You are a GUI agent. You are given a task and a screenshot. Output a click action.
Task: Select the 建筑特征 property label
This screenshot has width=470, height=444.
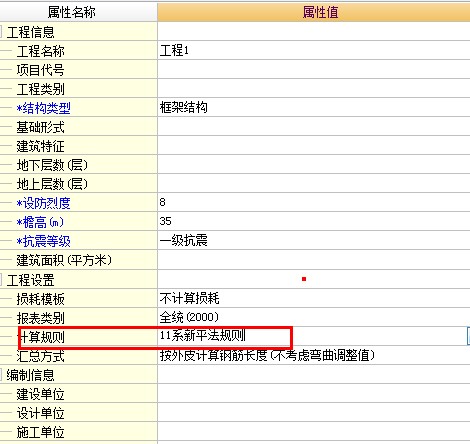[x=40, y=146]
